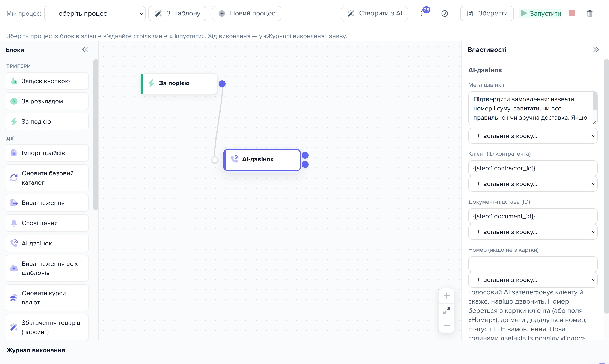Viewport: 609px width, 364px height.
Task: Select the AI-дзвінок node on canvas
Action: (x=262, y=160)
